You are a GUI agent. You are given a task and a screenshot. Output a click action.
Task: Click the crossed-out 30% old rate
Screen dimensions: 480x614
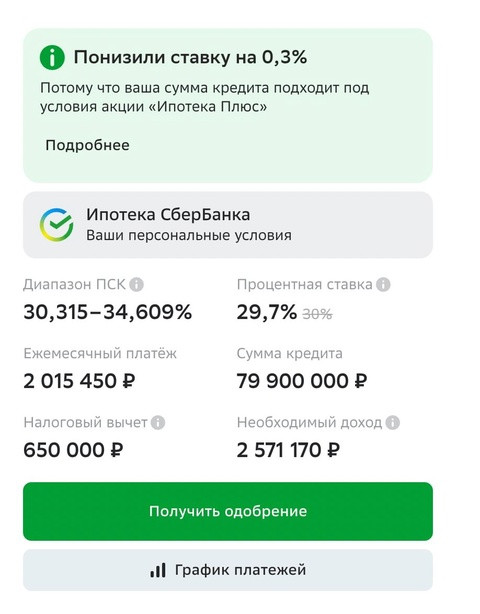[x=318, y=314]
